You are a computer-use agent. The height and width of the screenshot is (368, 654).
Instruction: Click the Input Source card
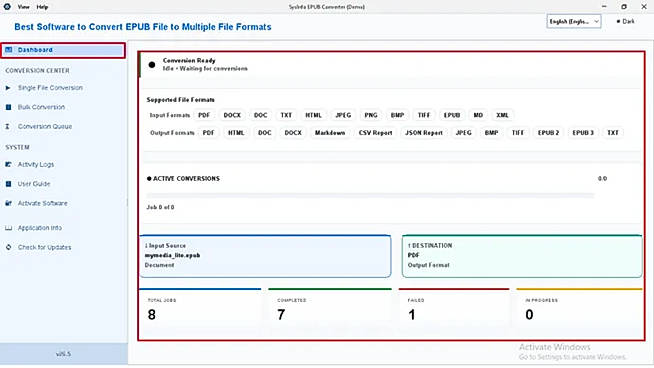click(266, 256)
